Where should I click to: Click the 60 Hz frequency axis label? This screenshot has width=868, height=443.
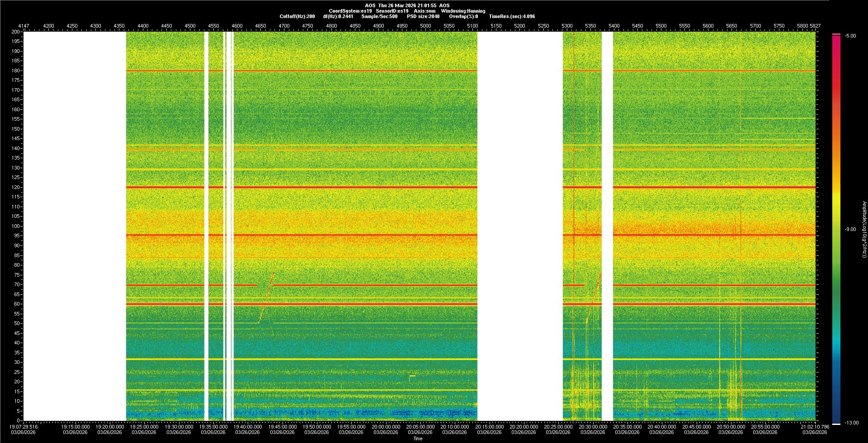17,304
